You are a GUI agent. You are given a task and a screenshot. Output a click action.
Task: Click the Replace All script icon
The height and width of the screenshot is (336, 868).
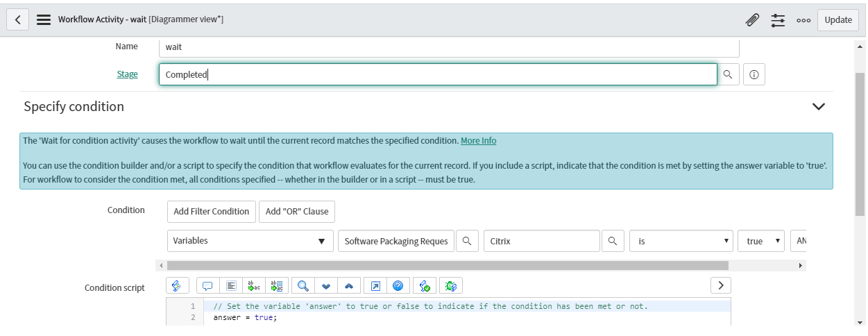coord(277,285)
